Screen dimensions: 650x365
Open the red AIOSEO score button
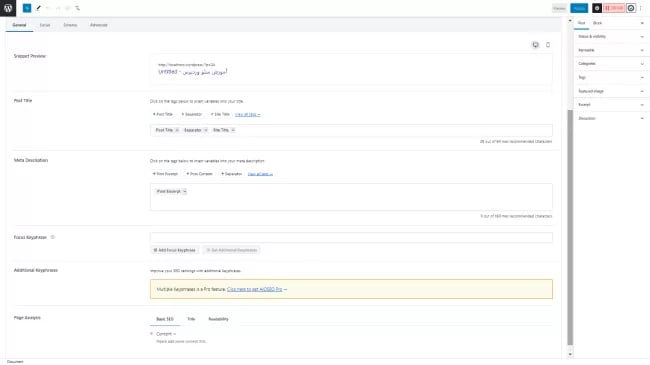(614, 8)
